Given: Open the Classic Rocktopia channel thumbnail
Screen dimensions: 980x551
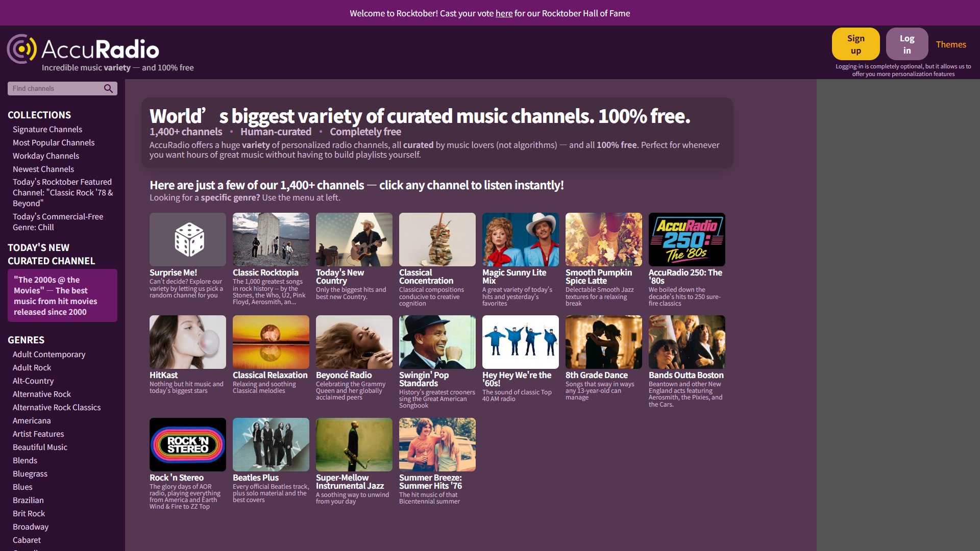Looking at the screenshot, I should click(x=271, y=239).
